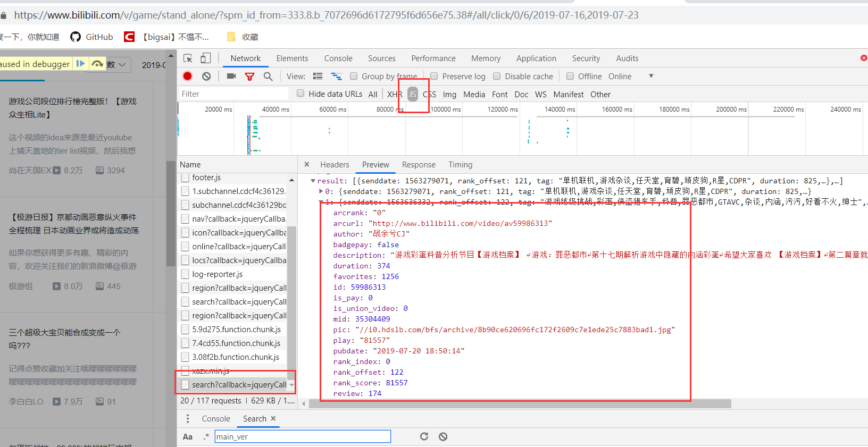Viewport: 868px width, 447px height.
Task: Select 5.9d275.function.chunk.js request
Action: (233, 330)
